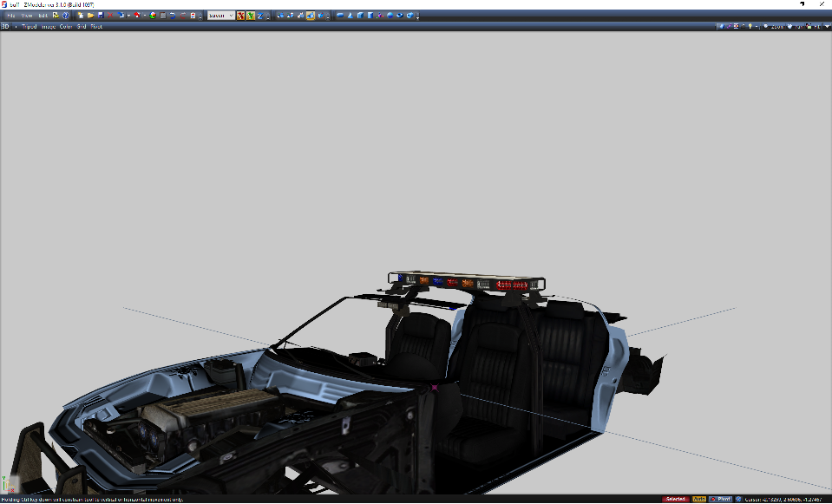The image size is (832, 504).
Task: Click the icon after object level
Action: 320,16
